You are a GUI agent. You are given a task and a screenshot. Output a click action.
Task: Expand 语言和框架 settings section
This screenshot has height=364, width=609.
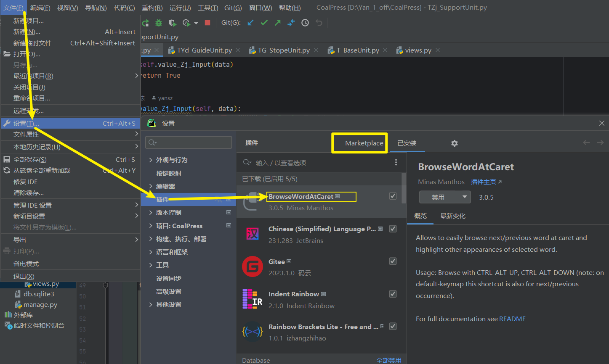151,252
